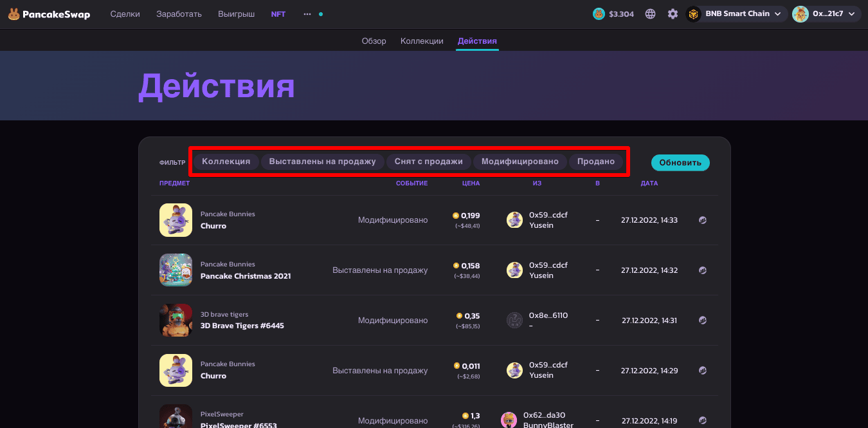Click the PancakeSwap logo
Viewport: 868px width, 428px height.
point(49,14)
